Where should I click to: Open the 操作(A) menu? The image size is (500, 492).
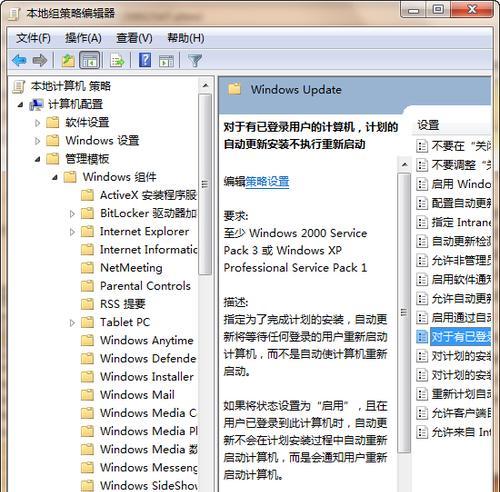pos(83,38)
